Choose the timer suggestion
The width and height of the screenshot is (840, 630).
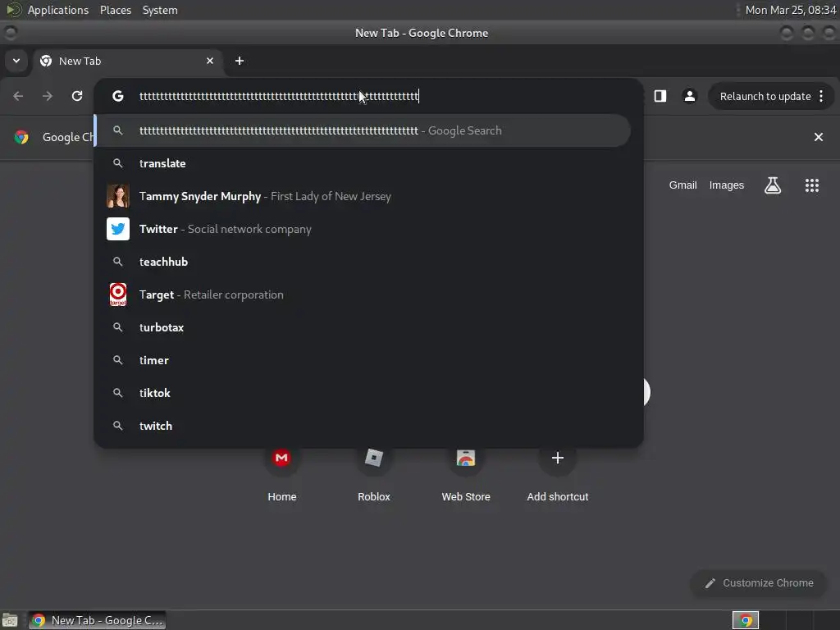tap(363, 361)
